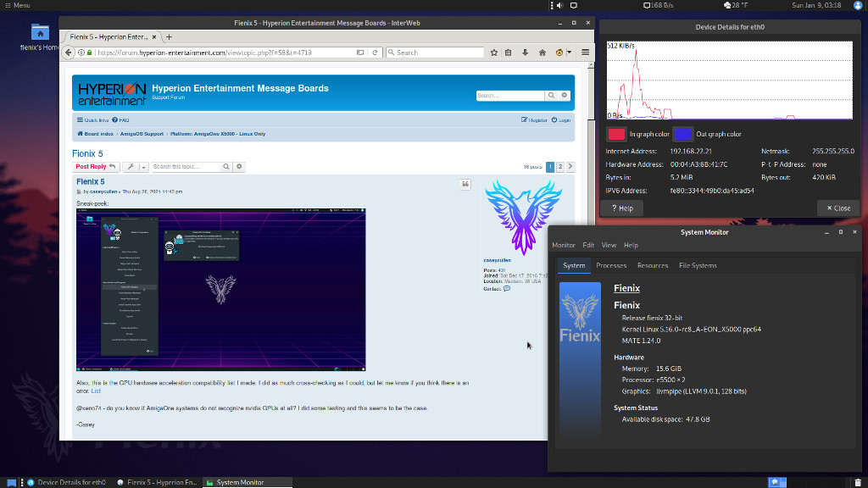Open advanced topic search gear icon

[x=239, y=167]
